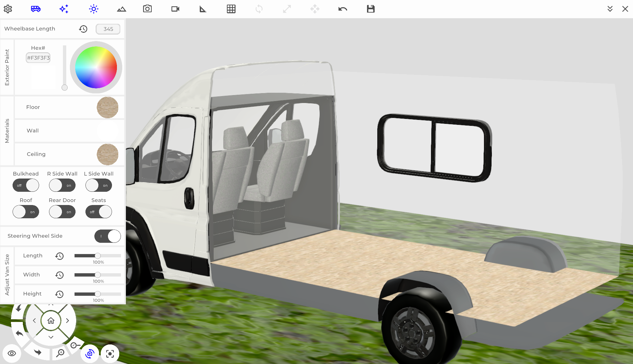Open the sparkle effects tab

(64, 9)
